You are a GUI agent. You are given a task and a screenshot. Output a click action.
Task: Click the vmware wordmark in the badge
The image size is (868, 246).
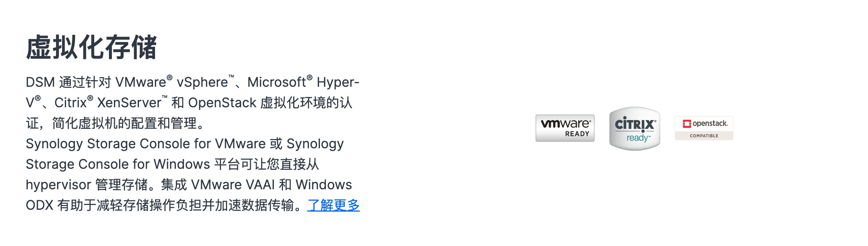click(565, 124)
